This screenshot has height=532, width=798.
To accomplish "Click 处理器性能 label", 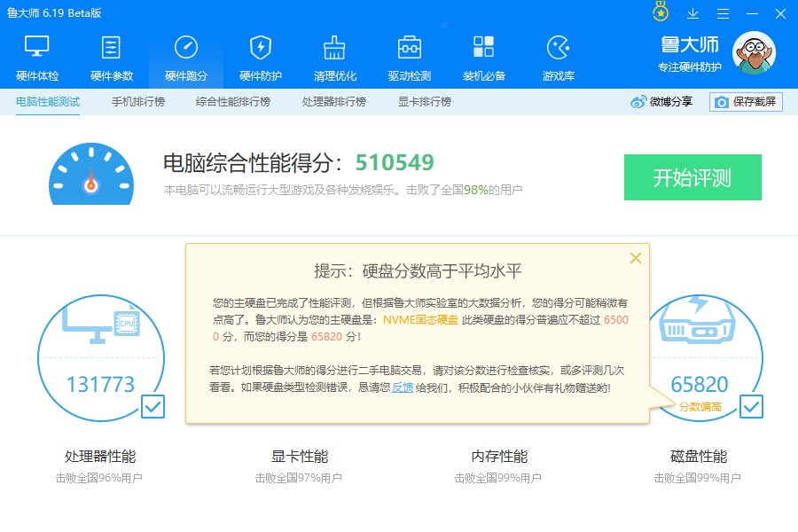I will point(100,456).
